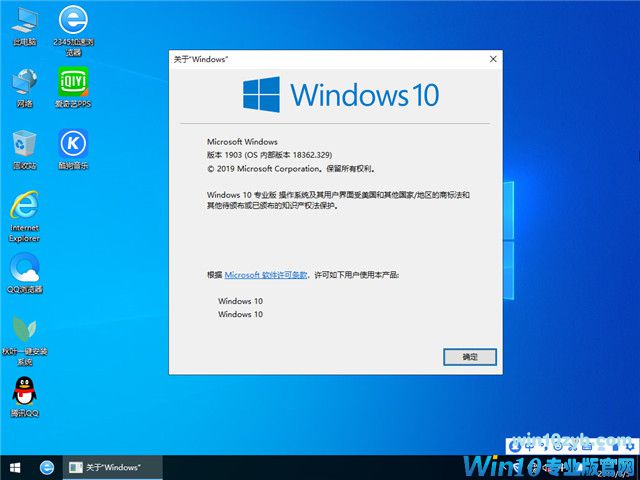
Task: Click the version 1903 build text line
Action: [269, 155]
